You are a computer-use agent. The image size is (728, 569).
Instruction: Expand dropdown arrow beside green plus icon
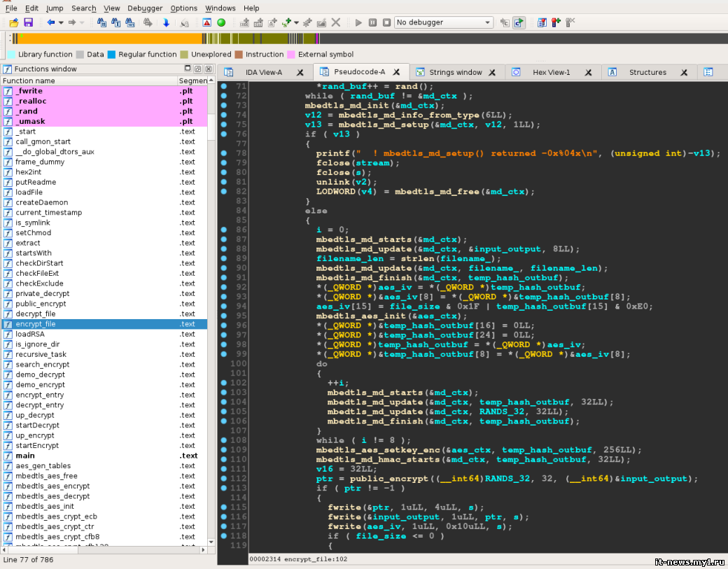pyautogui.click(x=297, y=22)
